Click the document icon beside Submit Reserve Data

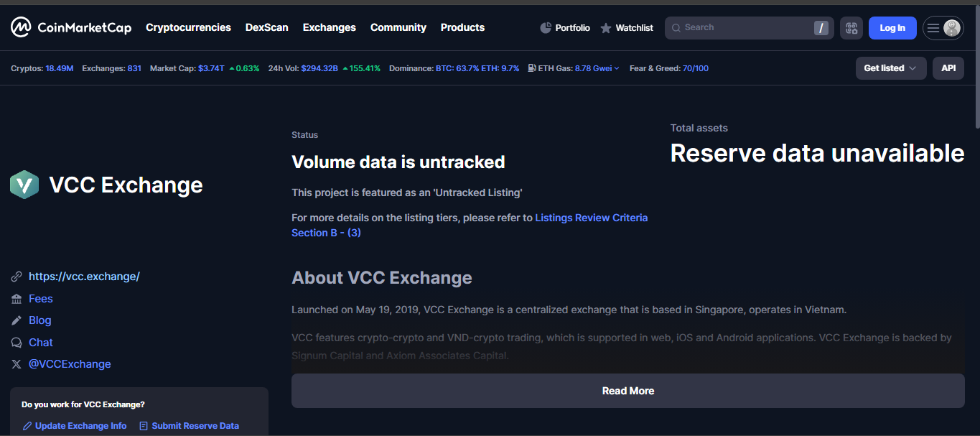click(x=144, y=426)
